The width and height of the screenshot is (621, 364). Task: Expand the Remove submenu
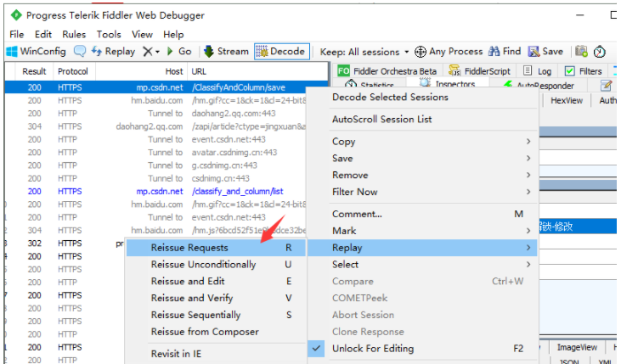coord(422,175)
